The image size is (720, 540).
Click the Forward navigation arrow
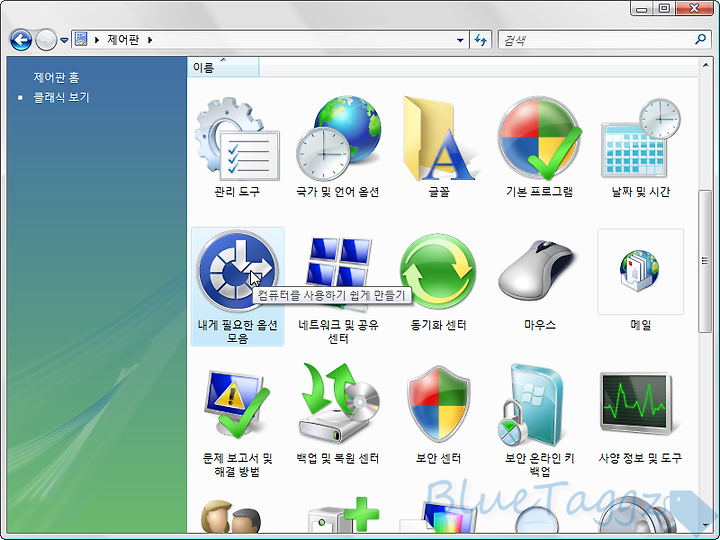(x=46, y=40)
